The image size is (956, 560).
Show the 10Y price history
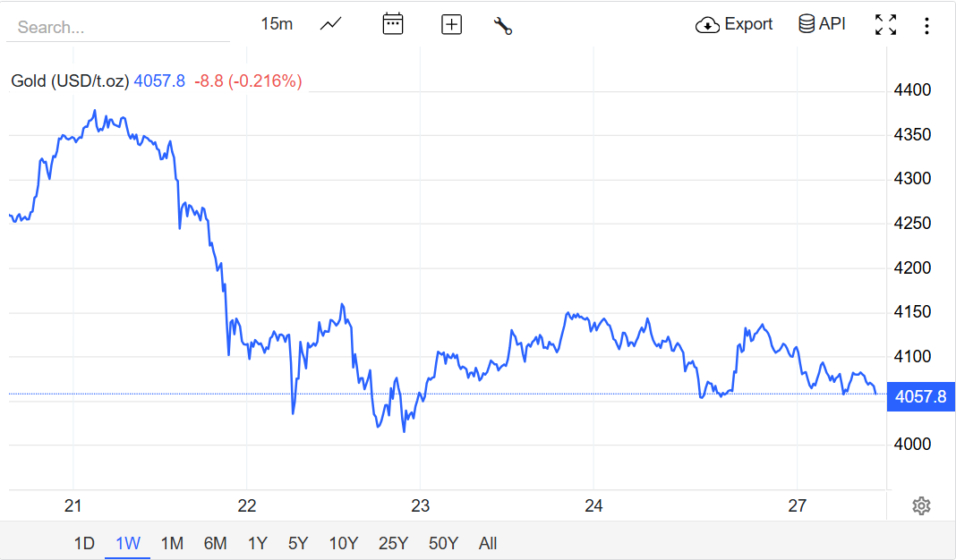pos(344,543)
